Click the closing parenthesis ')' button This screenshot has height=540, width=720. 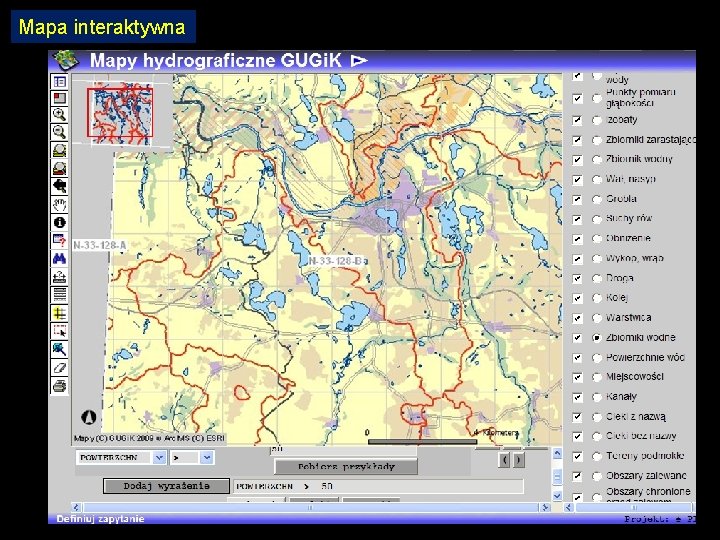(x=519, y=460)
